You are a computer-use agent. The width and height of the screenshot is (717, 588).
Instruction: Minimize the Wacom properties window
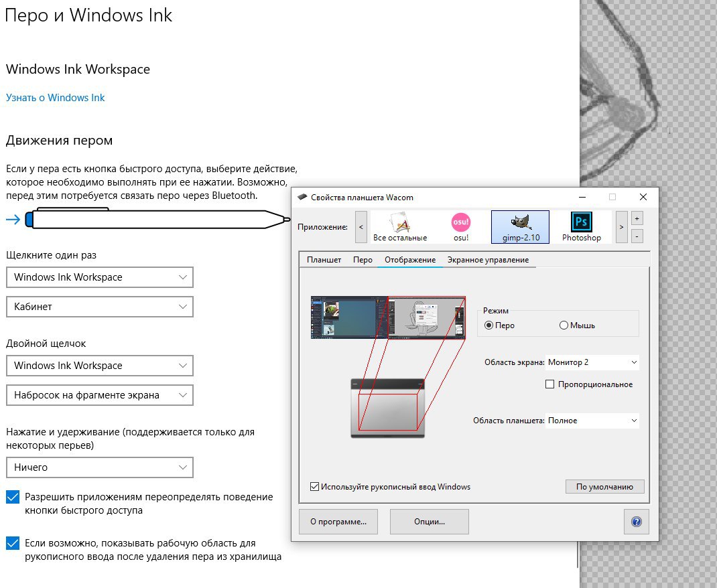[x=582, y=197]
